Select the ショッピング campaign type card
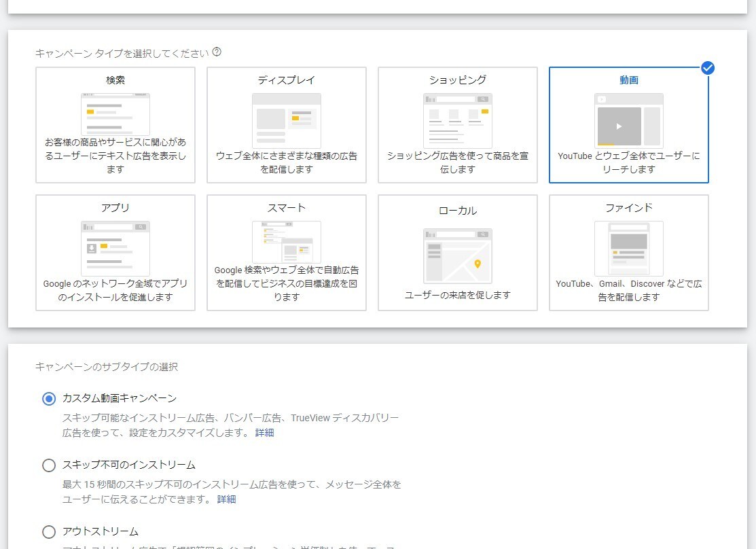This screenshot has width=756, height=549. pos(458,125)
